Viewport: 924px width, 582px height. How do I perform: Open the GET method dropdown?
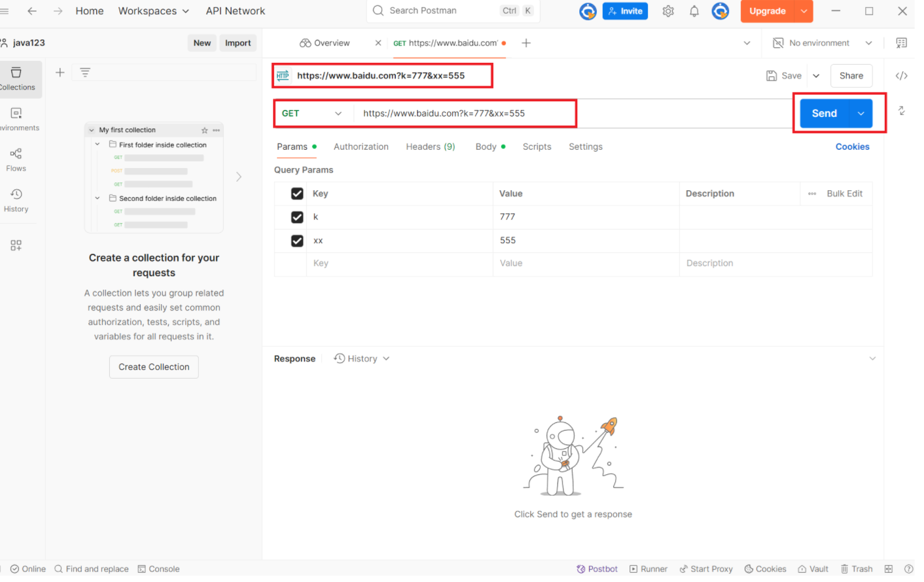312,113
